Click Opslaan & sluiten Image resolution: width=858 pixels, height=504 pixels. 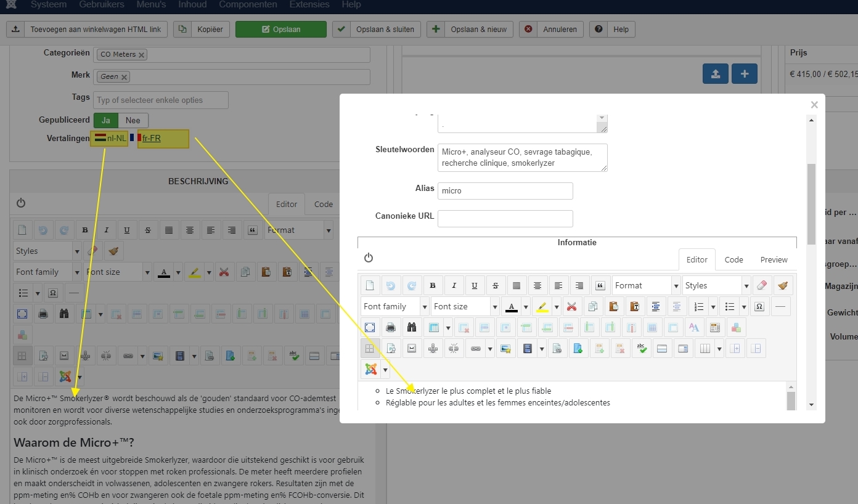click(377, 29)
